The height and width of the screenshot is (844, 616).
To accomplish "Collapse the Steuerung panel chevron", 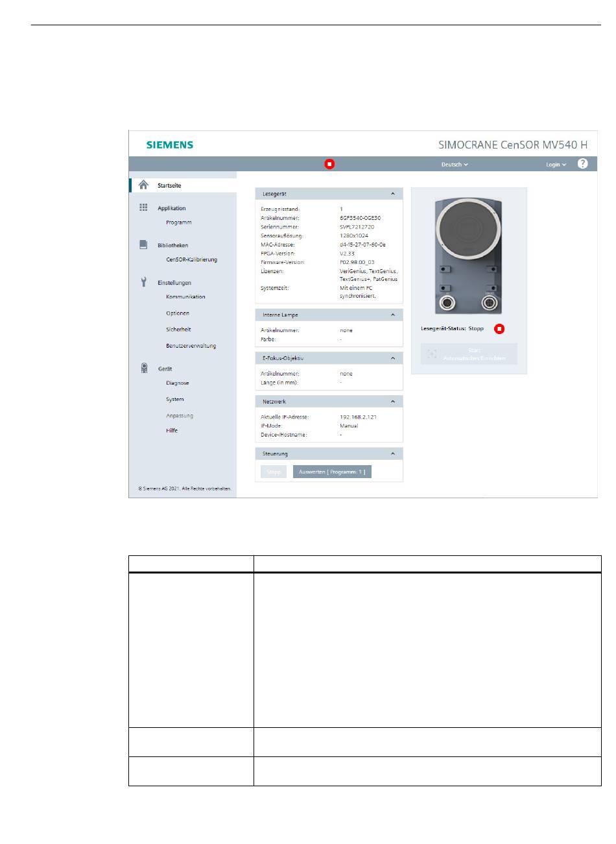I will 393,453.
